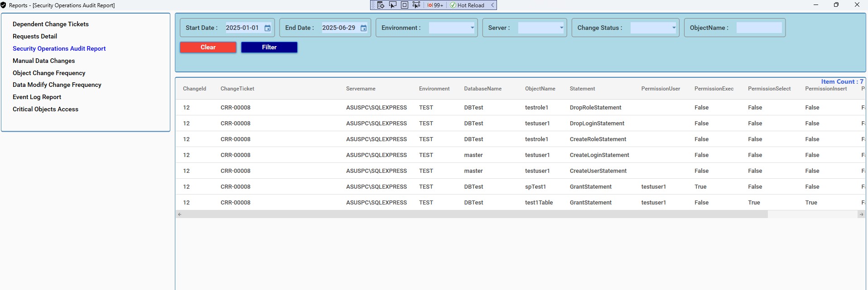Open the Start Date calendar picker
The image size is (868, 290).
point(267,28)
